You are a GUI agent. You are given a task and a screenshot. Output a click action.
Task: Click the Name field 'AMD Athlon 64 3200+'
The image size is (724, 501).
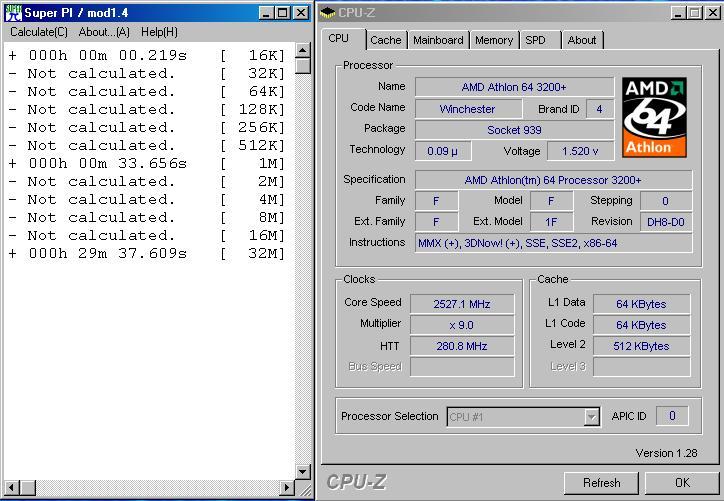(x=514, y=87)
